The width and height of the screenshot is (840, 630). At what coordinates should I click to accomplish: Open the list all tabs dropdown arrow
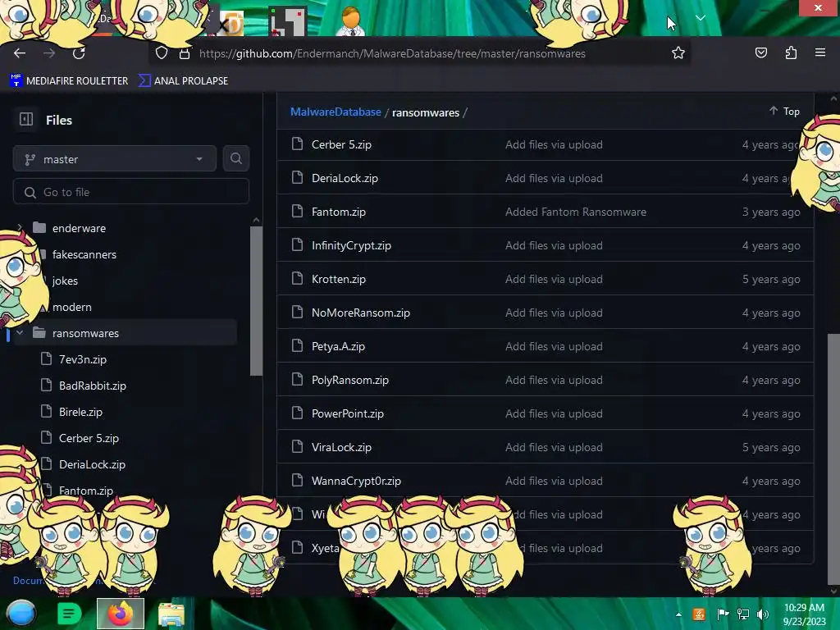(701, 18)
